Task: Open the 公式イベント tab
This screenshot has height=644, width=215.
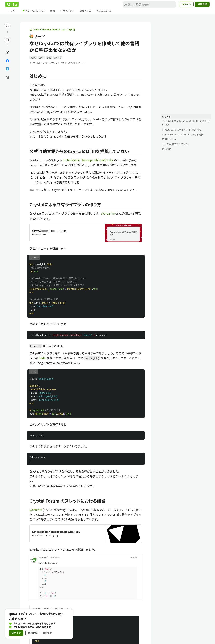Action: [67, 11]
